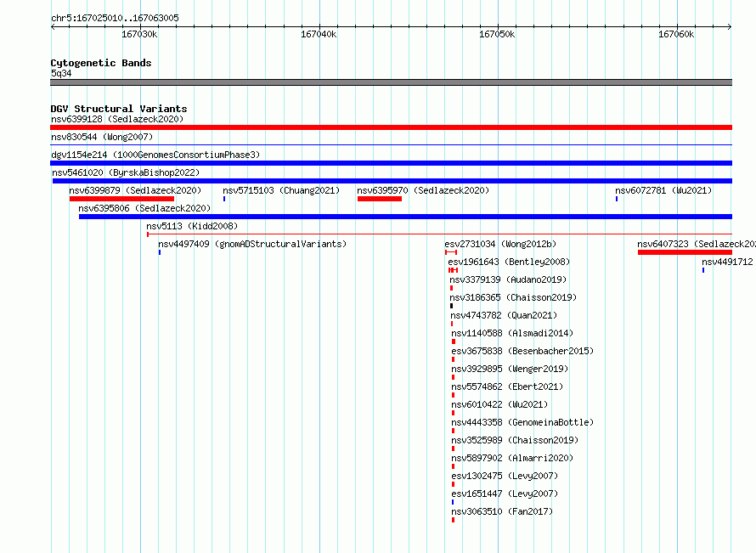Click the nsv3929895 (Wenger2019) label
The width and height of the screenshot is (756, 553).
click(x=510, y=369)
